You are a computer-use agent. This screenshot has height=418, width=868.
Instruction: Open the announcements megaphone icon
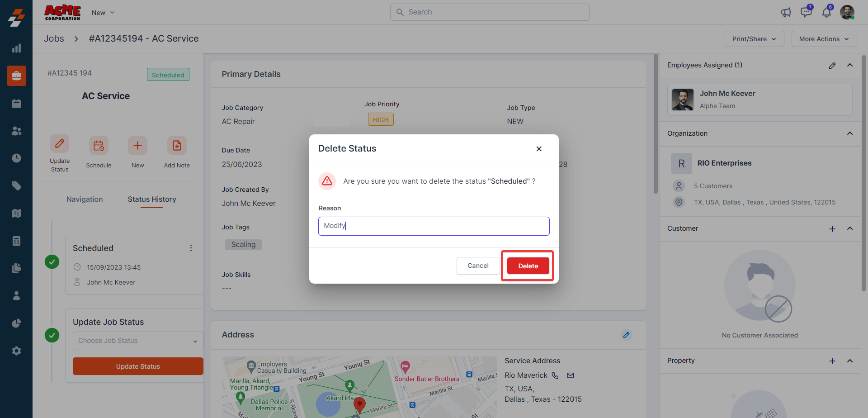tap(786, 12)
